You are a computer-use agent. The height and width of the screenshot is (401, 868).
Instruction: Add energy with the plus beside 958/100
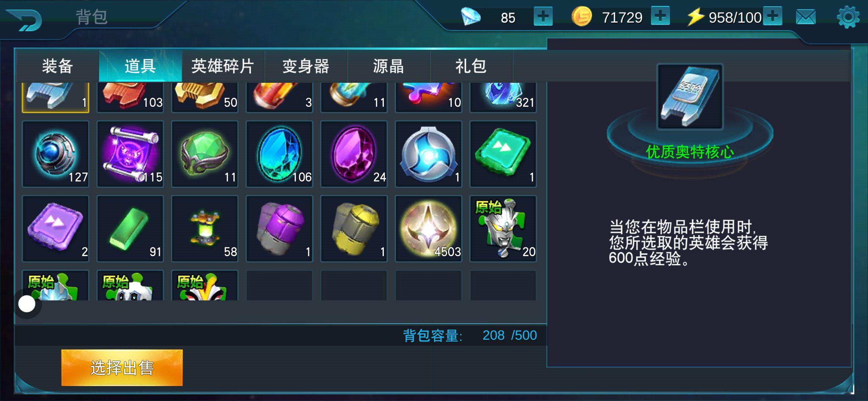point(773,16)
